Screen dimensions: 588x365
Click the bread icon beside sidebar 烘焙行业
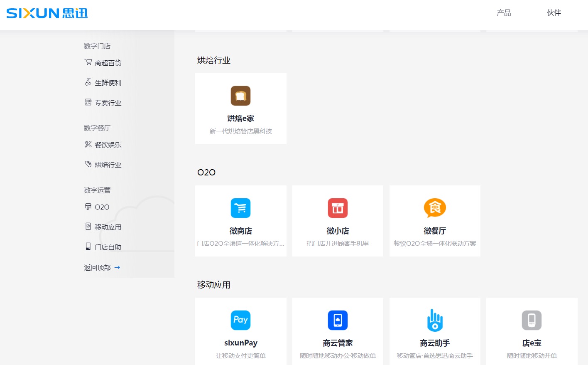[88, 164]
